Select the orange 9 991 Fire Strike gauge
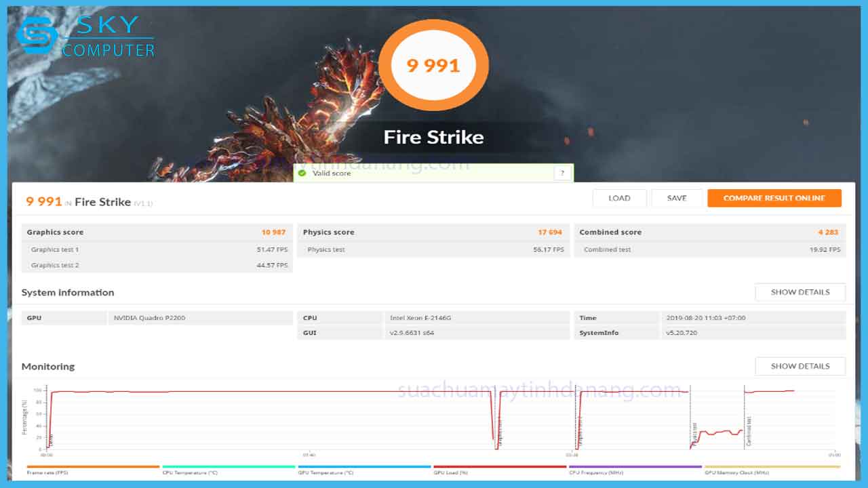Image resolution: width=868 pixels, height=488 pixels. (434, 65)
